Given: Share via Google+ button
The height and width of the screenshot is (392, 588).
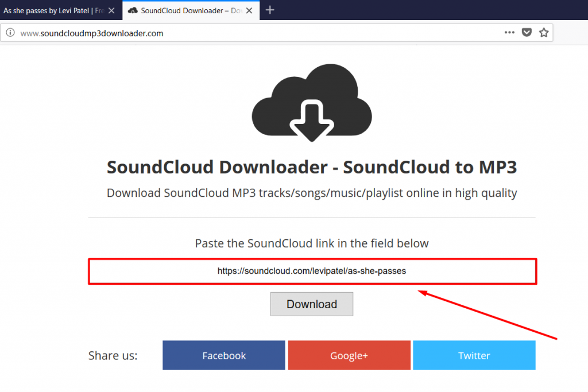Looking at the screenshot, I should pyautogui.click(x=349, y=355).
